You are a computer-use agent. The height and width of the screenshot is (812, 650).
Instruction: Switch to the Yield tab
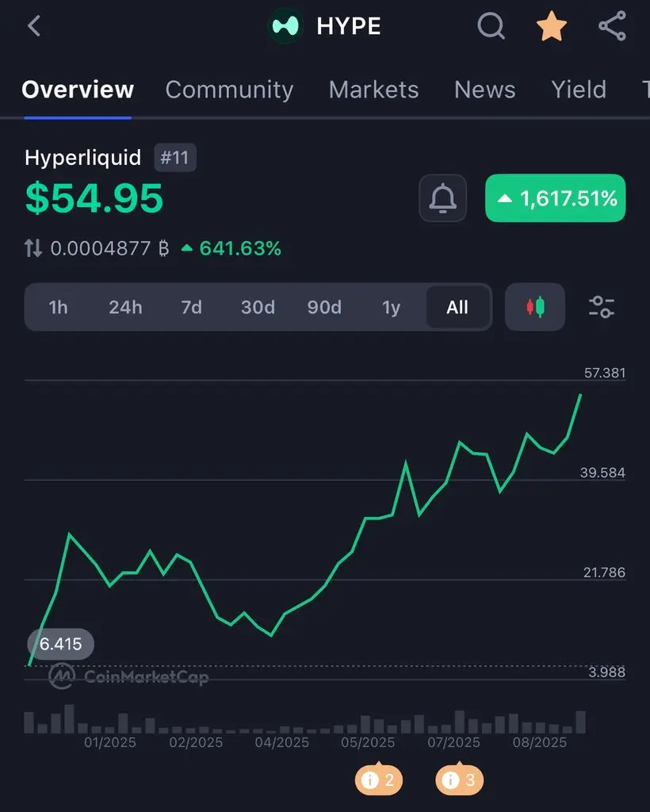[x=579, y=90]
